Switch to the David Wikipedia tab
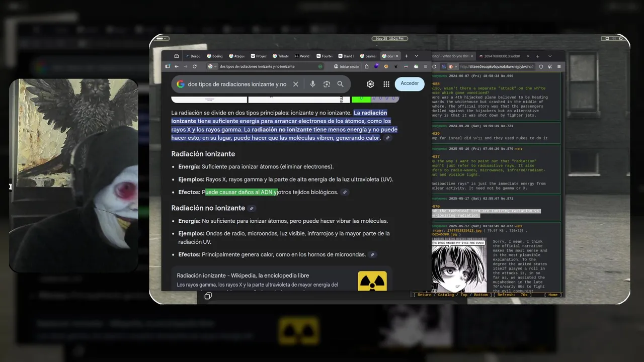The height and width of the screenshot is (362, 644). (x=346, y=56)
